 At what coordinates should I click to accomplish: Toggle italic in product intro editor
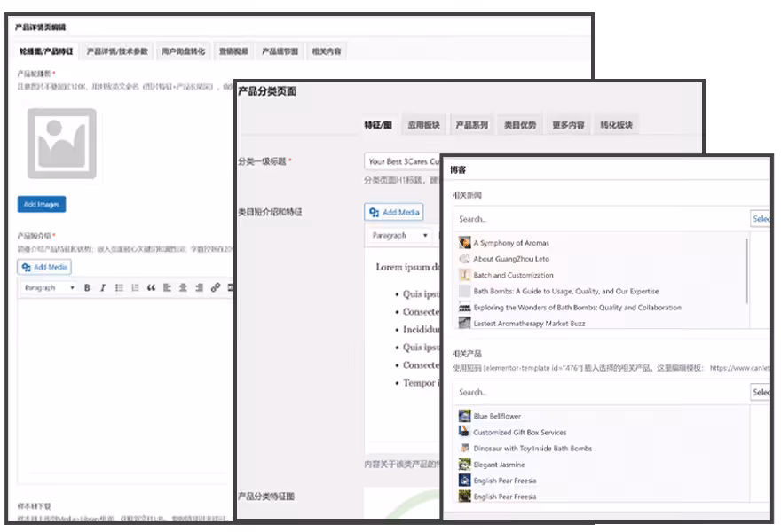(103, 287)
